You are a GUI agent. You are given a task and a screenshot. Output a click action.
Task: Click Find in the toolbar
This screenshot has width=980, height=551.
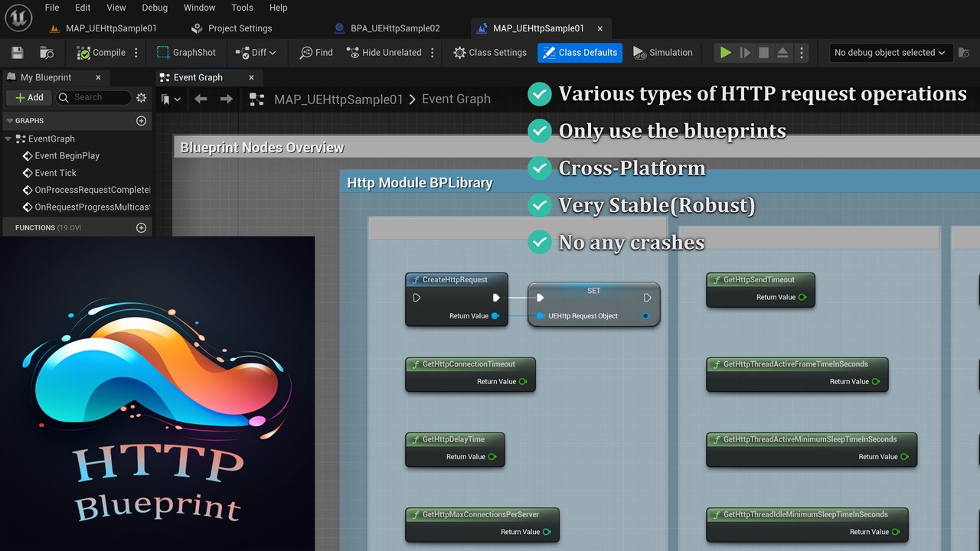click(316, 53)
